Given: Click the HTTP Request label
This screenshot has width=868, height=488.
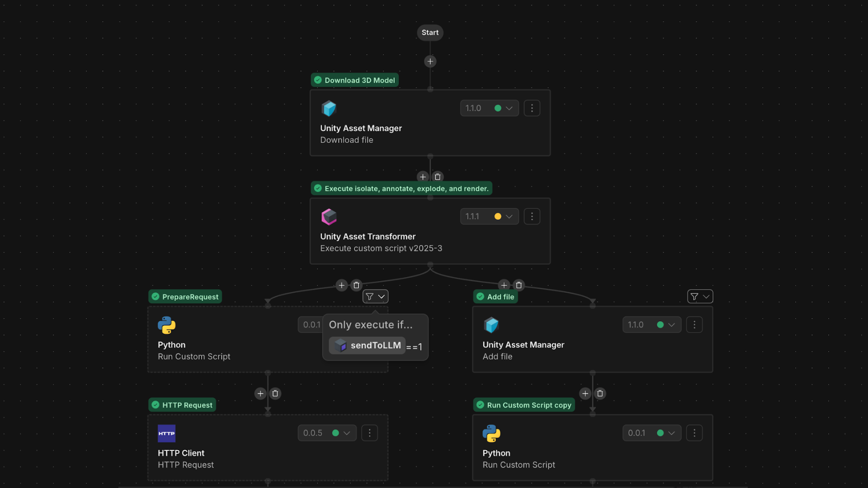Looking at the screenshot, I should (x=182, y=405).
